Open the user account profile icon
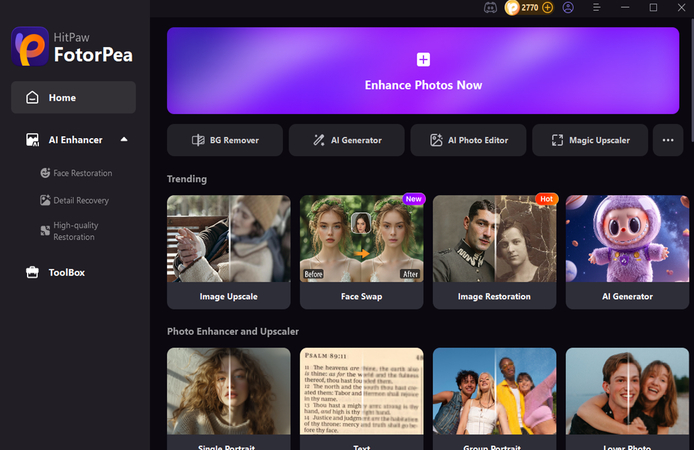 (568, 8)
